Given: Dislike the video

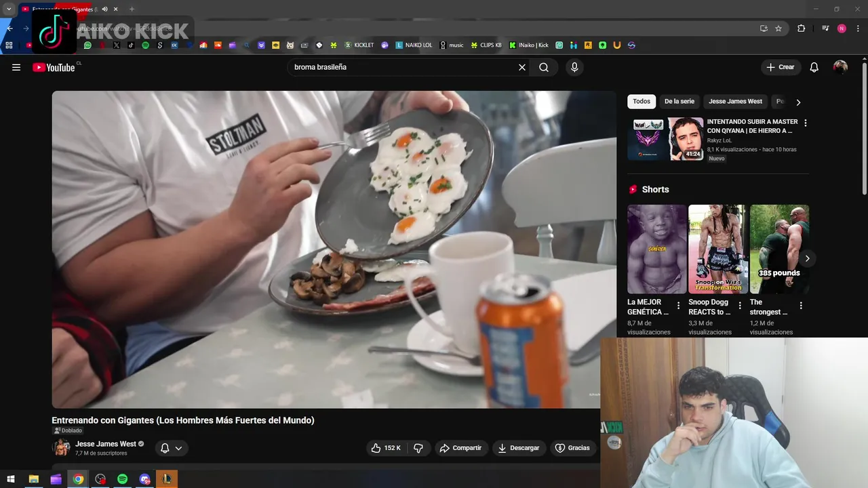Looking at the screenshot, I should [418, 448].
